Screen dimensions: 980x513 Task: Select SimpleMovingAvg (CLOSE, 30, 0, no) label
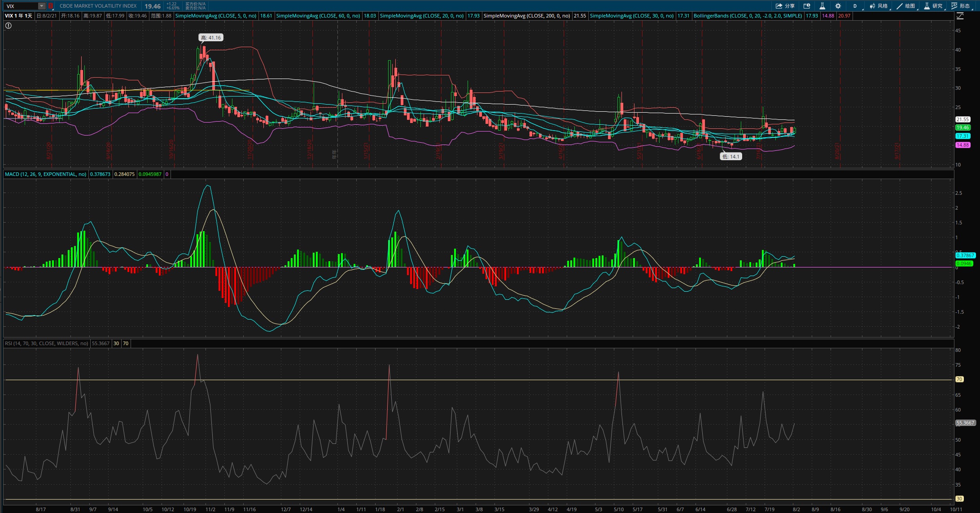click(631, 16)
